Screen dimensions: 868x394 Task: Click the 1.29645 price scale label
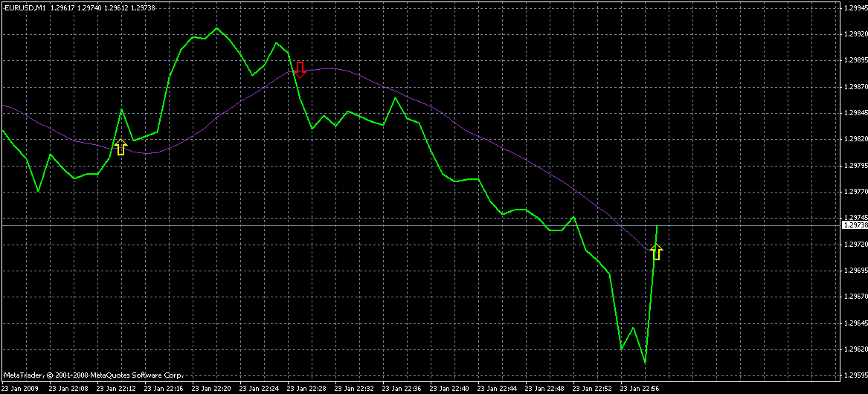point(855,323)
